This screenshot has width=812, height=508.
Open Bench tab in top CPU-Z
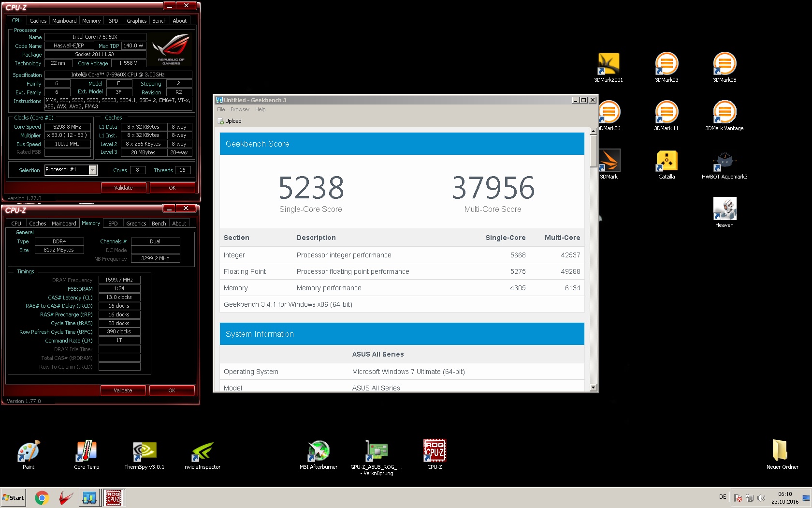(x=159, y=21)
